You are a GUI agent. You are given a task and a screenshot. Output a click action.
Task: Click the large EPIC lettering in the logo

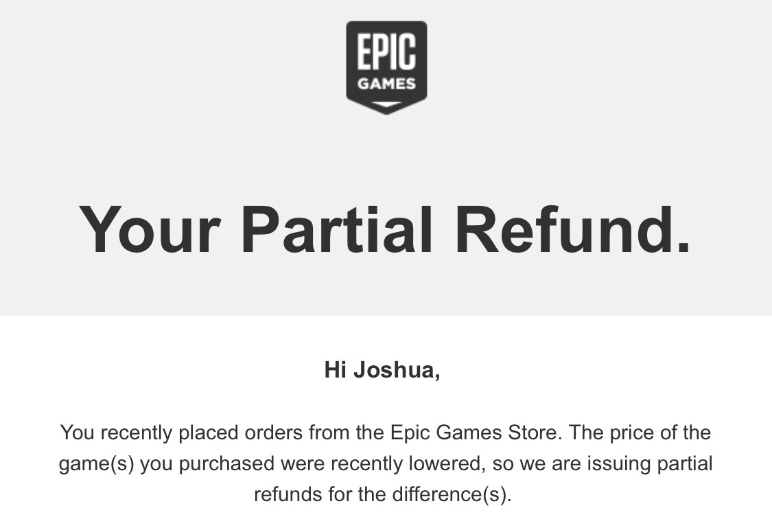386,51
